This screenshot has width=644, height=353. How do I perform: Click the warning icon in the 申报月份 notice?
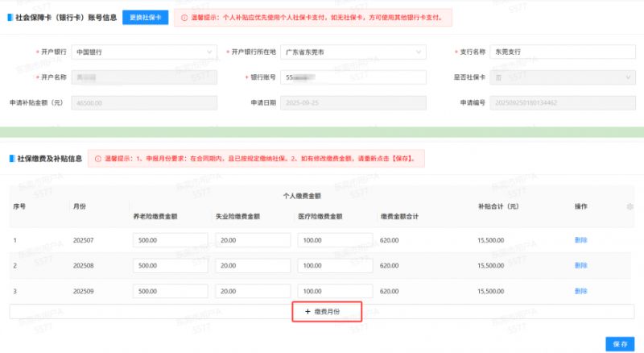pos(97,159)
